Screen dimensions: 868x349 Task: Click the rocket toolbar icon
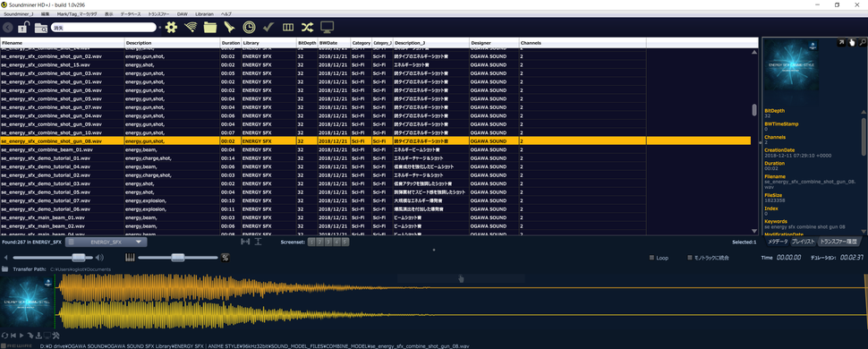(230, 27)
